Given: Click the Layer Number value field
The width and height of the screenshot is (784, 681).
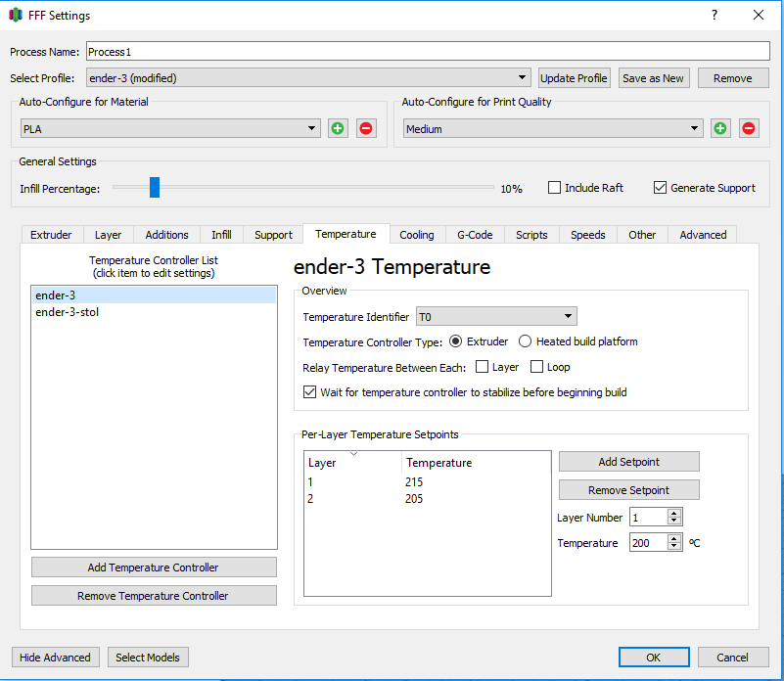Looking at the screenshot, I should click(x=649, y=517).
